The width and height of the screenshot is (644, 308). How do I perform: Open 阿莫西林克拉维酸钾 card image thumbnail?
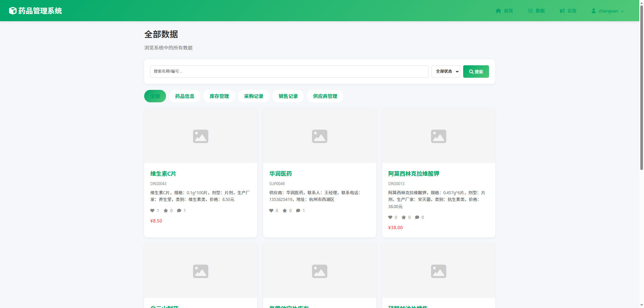click(x=439, y=136)
